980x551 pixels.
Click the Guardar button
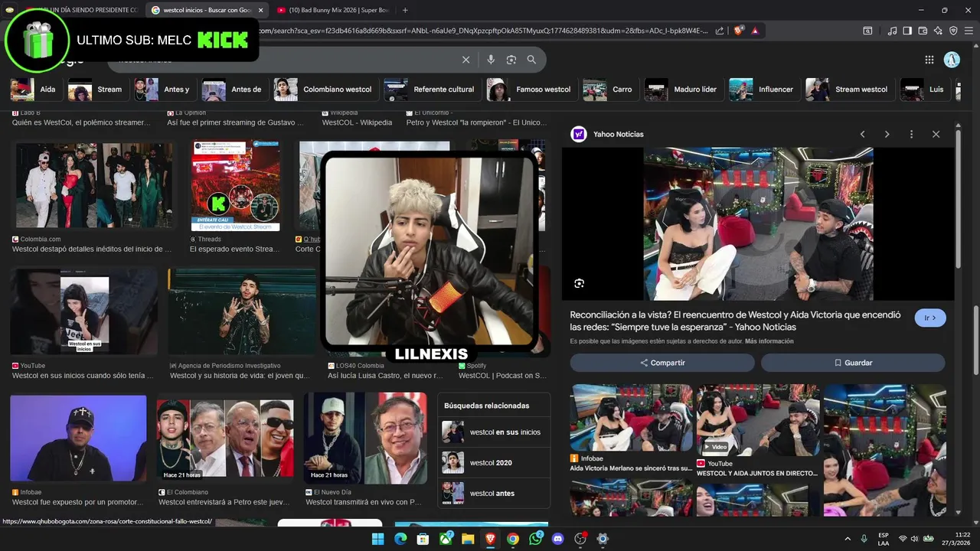(853, 363)
